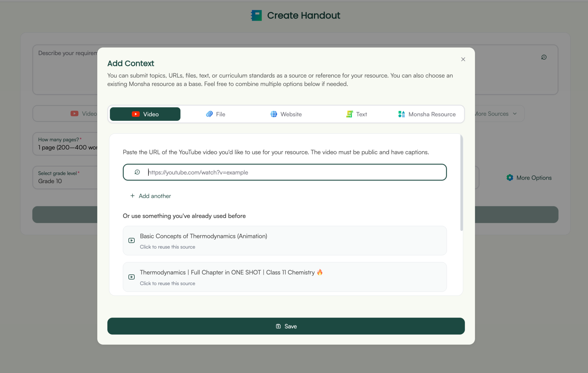Image resolution: width=588 pixels, height=373 pixels.
Task: Click the video icon beside Basic Concepts of Thermodynamics
Action: (x=131, y=240)
